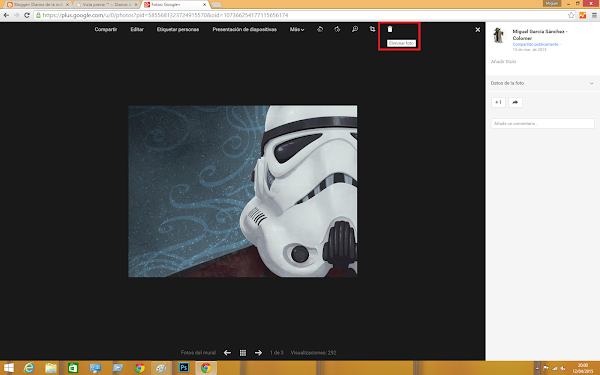Choose Etiquetar personas

[178, 29]
